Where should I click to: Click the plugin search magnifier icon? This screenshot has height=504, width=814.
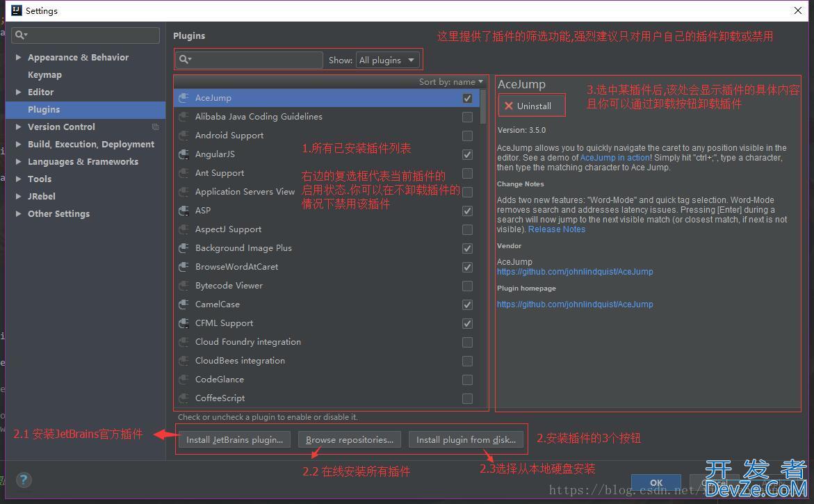click(x=185, y=60)
